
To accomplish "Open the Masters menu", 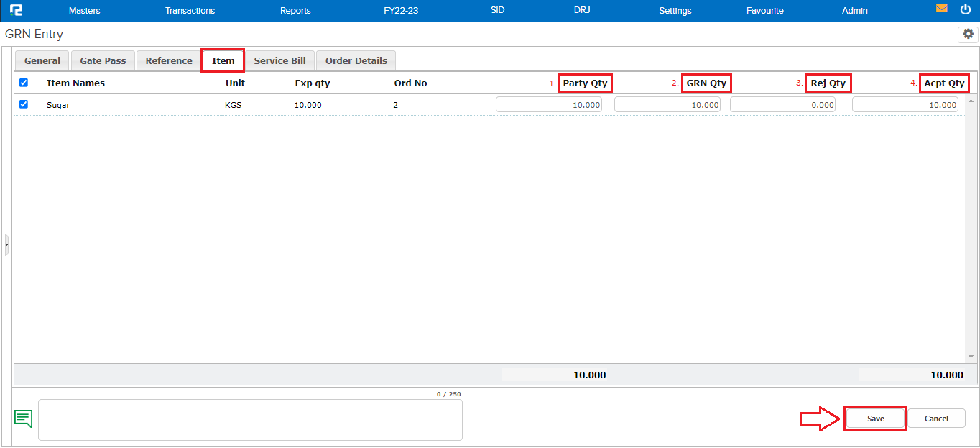I will 84,11.
